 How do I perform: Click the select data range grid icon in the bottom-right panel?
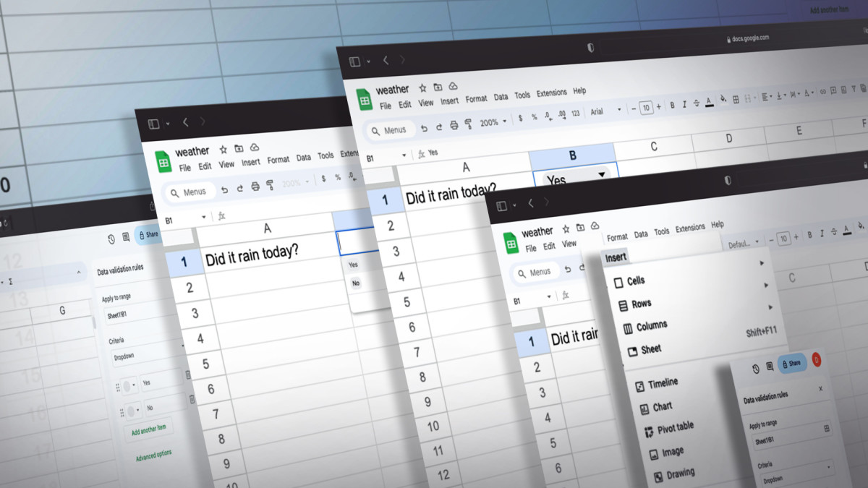(x=827, y=429)
